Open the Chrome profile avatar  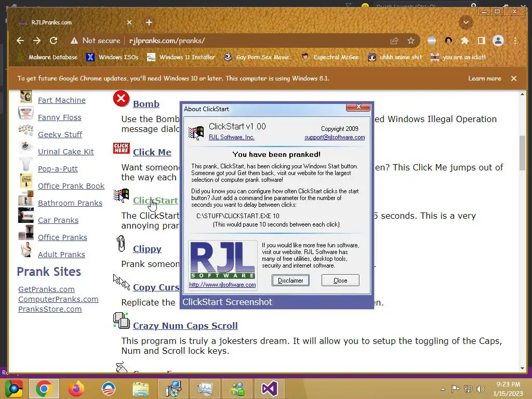coord(498,41)
